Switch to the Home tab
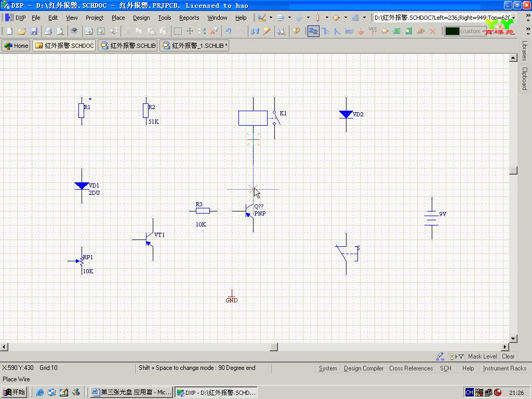The height and width of the screenshot is (399, 532). pyautogui.click(x=16, y=46)
